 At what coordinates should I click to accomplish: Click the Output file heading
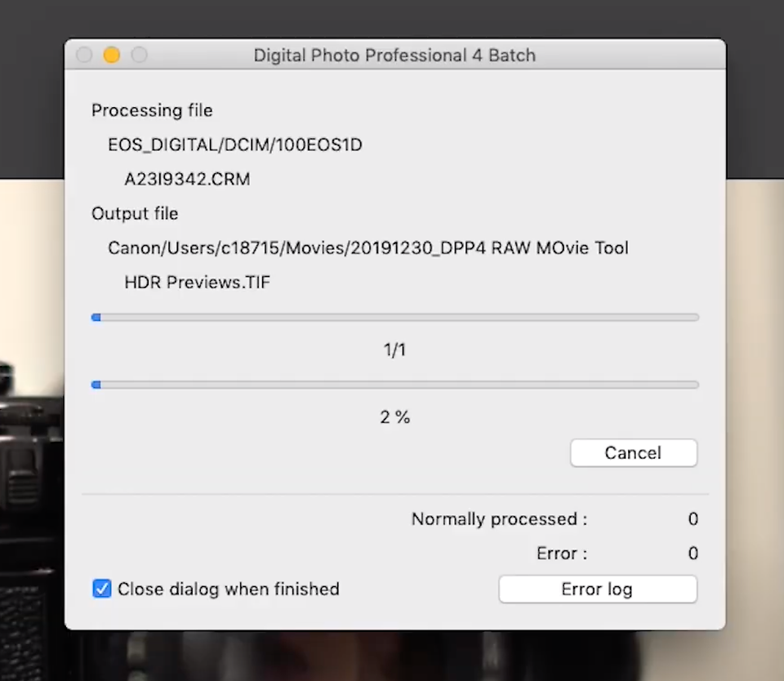tap(135, 214)
